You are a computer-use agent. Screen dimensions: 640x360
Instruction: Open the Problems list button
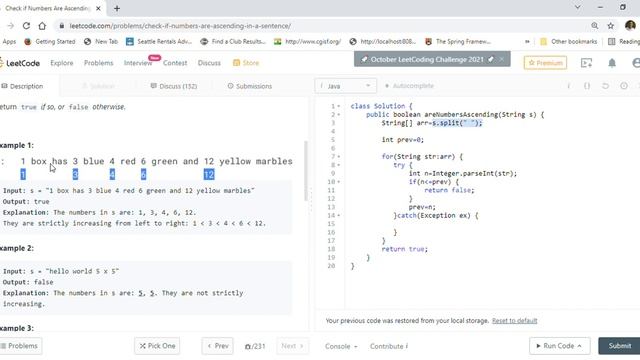pos(20,346)
